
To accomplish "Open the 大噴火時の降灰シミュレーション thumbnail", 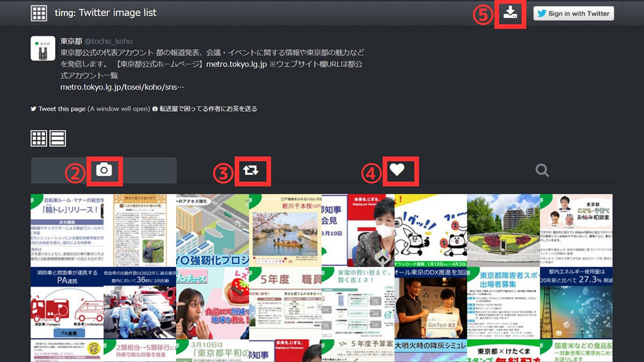I will coord(431,351).
